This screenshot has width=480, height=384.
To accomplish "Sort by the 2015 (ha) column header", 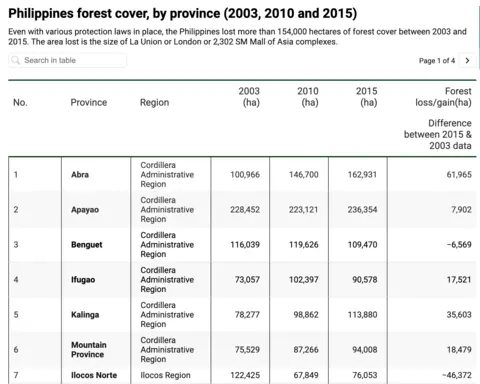I will (366, 97).
